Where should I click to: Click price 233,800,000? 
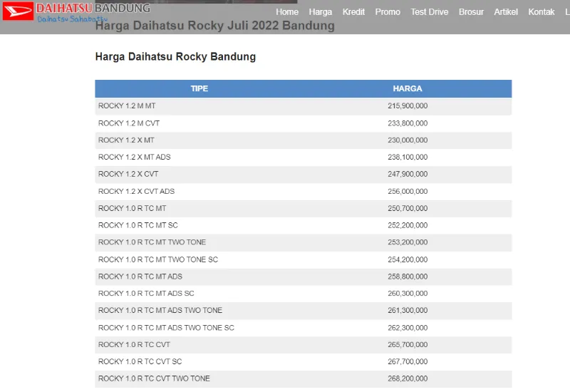tap(408, 123)
